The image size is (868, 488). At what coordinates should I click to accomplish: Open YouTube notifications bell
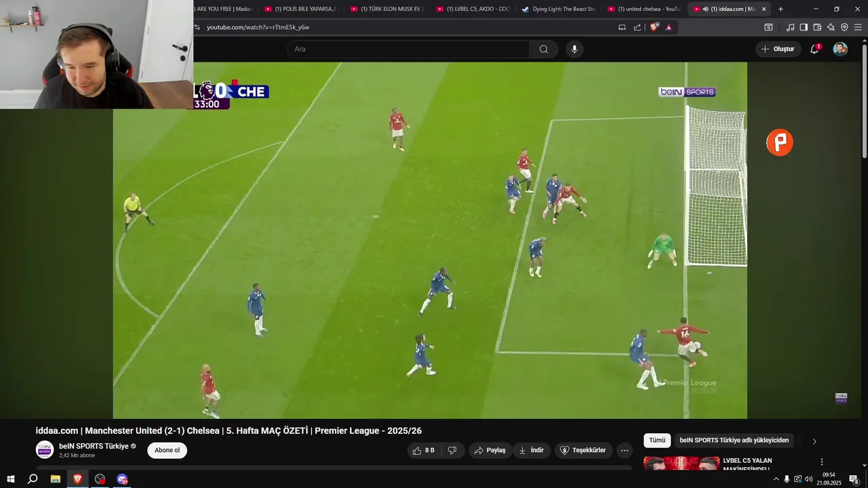pyautogui.click(x=814, y=49)
